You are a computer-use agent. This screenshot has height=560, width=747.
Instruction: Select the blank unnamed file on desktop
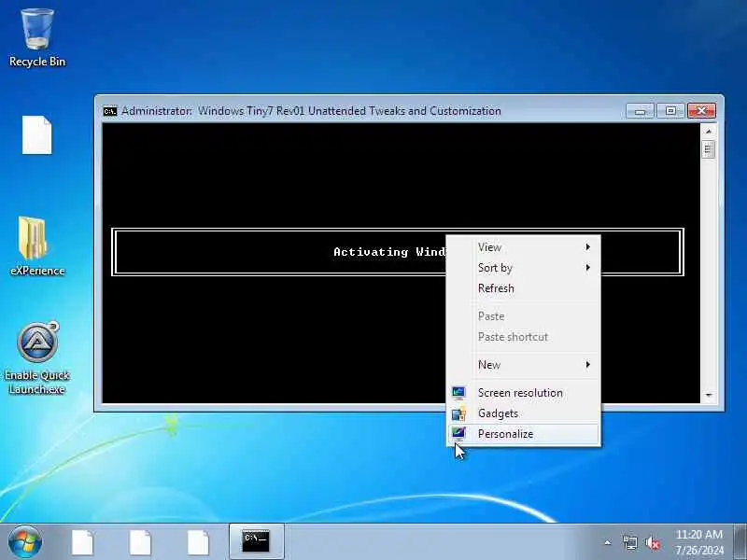pyautogui.click(x=36, y=135)
